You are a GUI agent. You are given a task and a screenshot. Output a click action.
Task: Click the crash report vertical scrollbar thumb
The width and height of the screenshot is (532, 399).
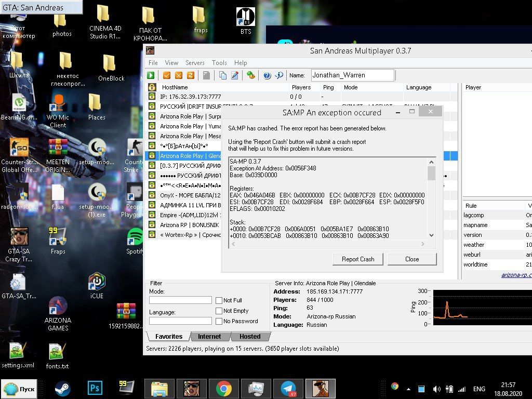(431, 173)
